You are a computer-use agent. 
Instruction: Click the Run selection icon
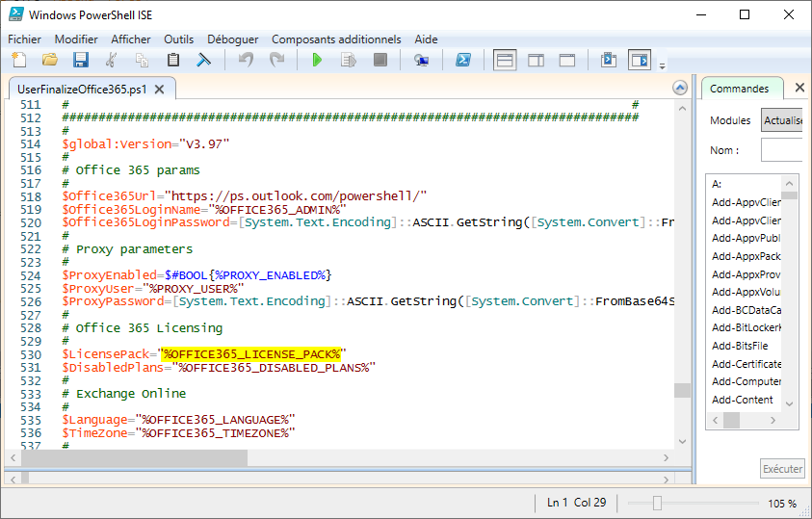(x=349, y=60)
